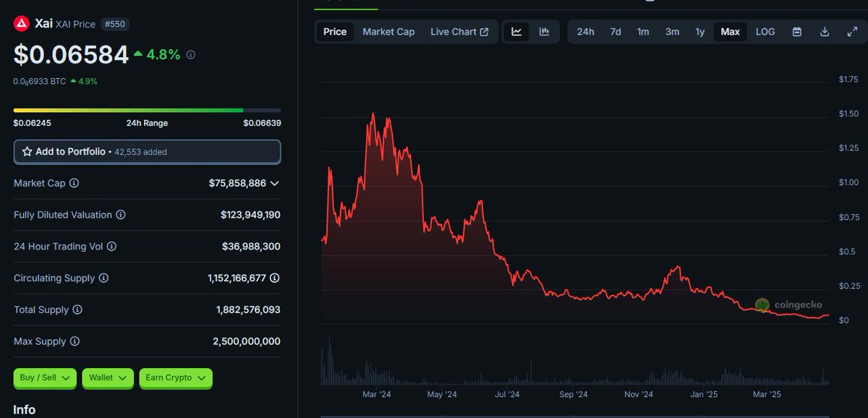Click the Xai logo icon
Screen dimensions: 868x418
pyautogui.click(x=21, y=24)
